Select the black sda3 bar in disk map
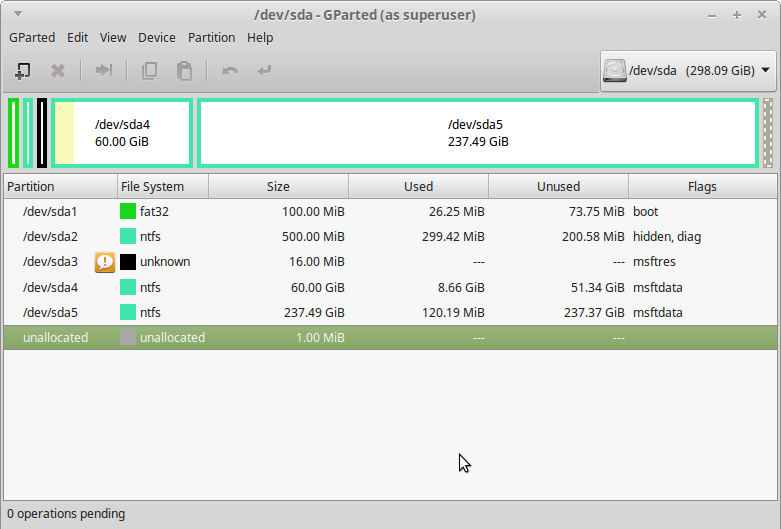This screenshot has width=781, height=529. coord(42,133)
